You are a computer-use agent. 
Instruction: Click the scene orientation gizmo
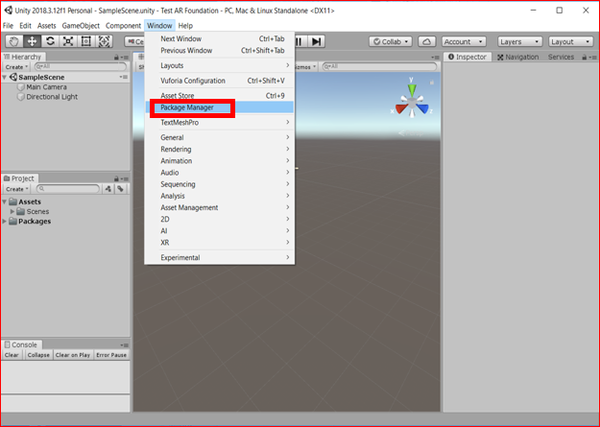pyautogui.click(x=412, y=103)
